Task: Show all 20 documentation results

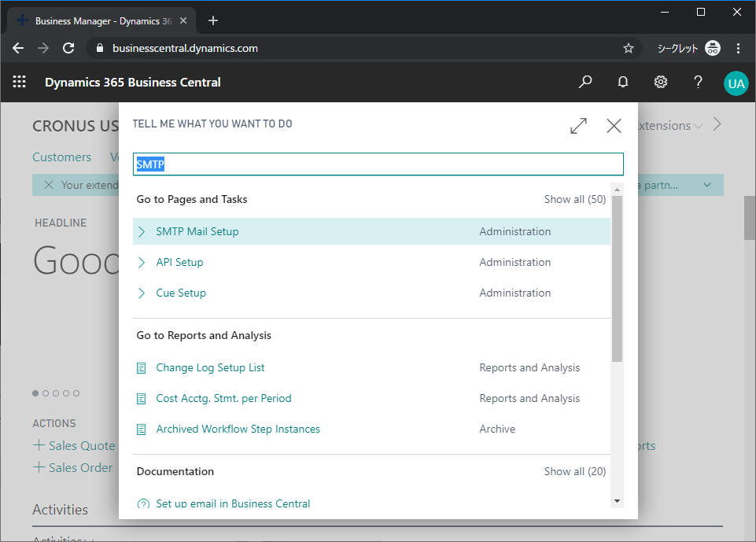Action: click(575, 471)
